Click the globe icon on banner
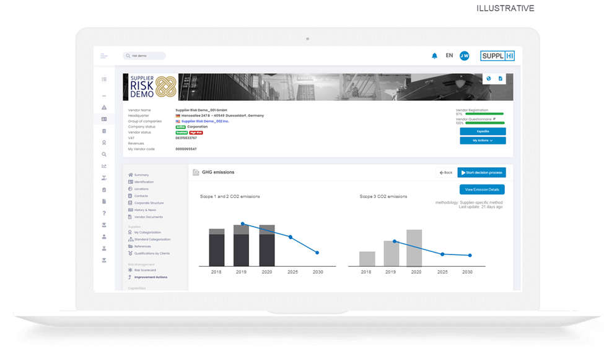The width and height of the screenshot is (604, 364). coord(489,79)
